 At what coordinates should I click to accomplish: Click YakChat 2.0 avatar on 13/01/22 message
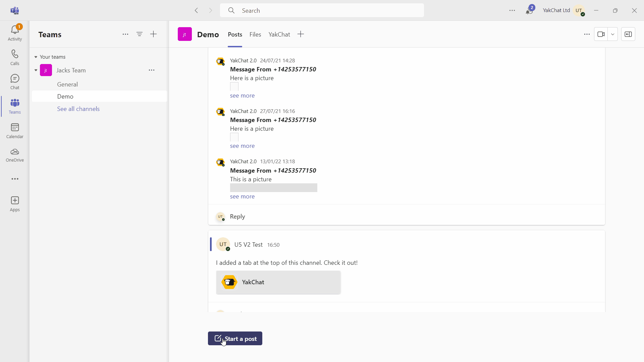click(220, 163)
